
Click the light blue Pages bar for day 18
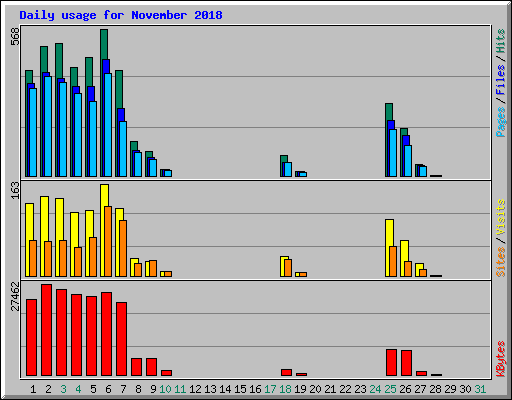[x=288, y=169]
